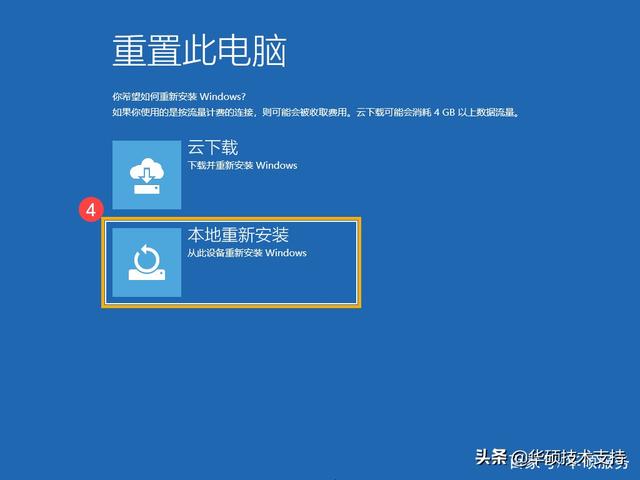The image size is (640, 480).
Task: Click the metered connection warning about 4 GB
Action: point(316,112)
